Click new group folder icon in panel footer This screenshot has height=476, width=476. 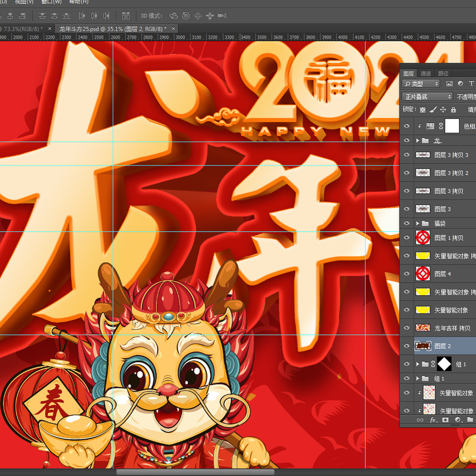tap(470, 420)
